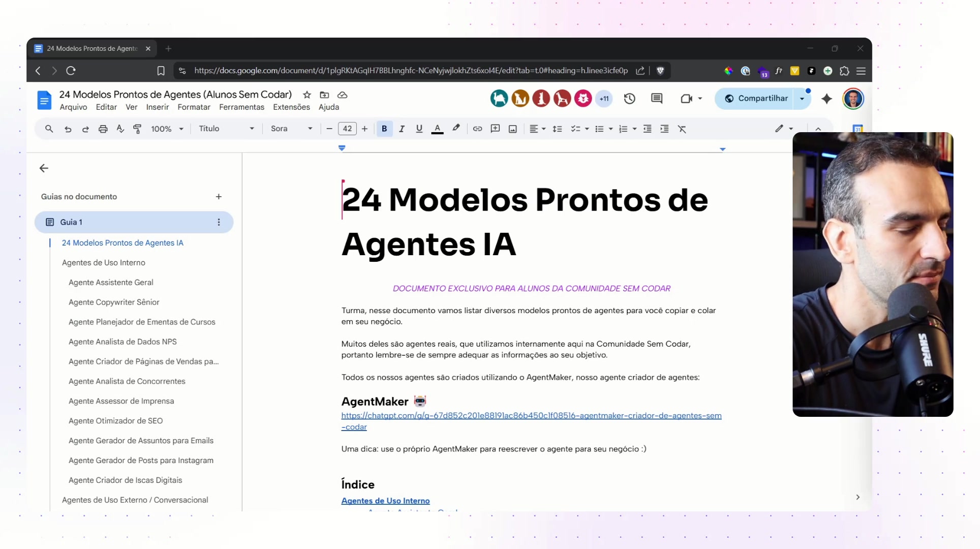Select Agente Otimizador de SEO in sidebar
The width and height of the screenshot is (980, 549).
coord(115,421)
